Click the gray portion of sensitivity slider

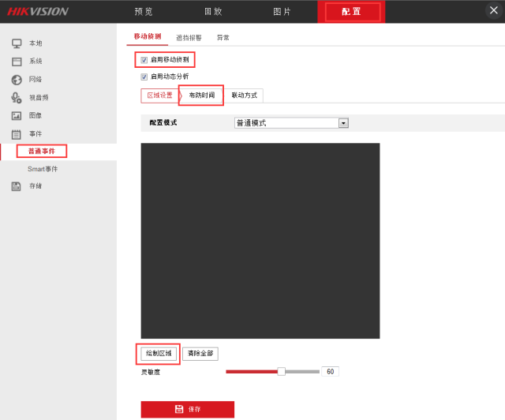(302, 372)
